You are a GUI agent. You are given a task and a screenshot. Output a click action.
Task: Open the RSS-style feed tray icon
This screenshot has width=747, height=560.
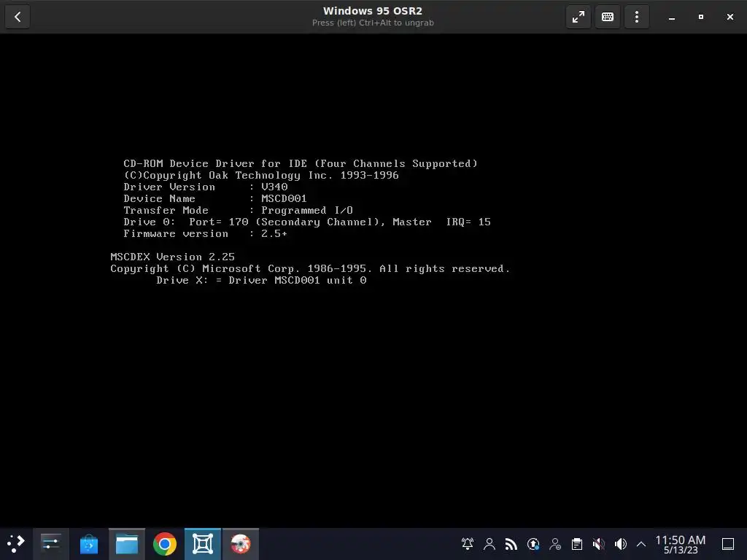[511, 544]
